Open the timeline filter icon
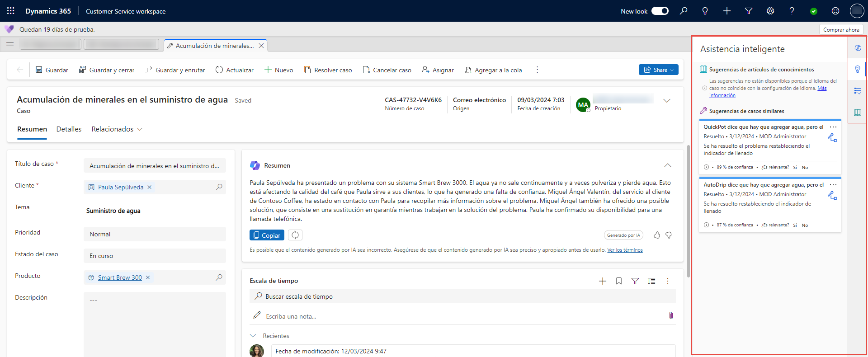Viewport: 868px width, 357px height. click(x=635, y=281)
